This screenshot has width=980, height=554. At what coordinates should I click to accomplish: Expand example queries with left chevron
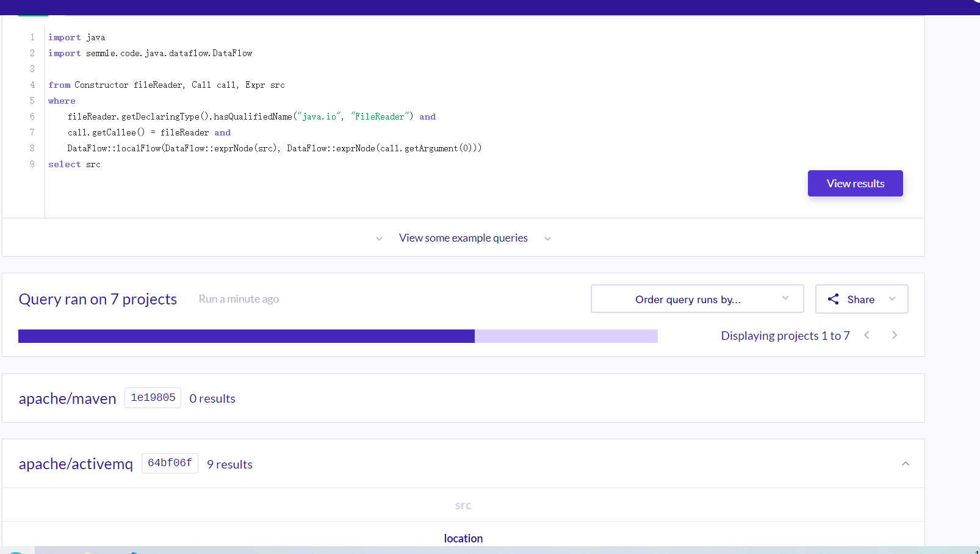pos(379,239)
